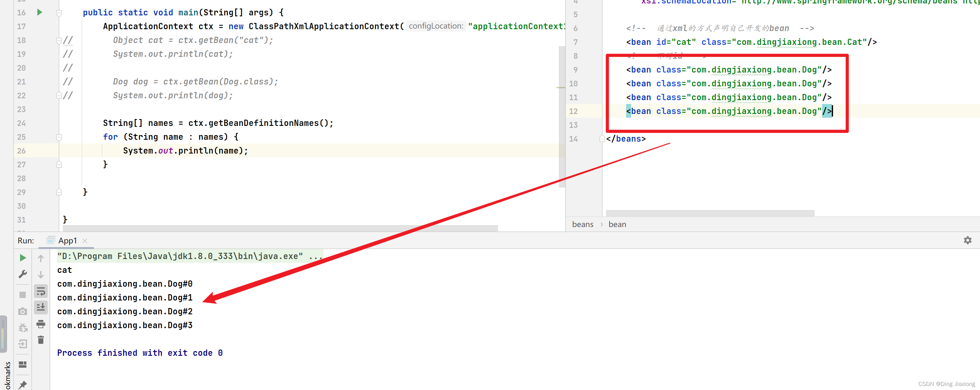Screen dimensions: 980x390
Task: Click the Dog bean on XML line 11
Action: pyautogui.click(x=728, y=97)
